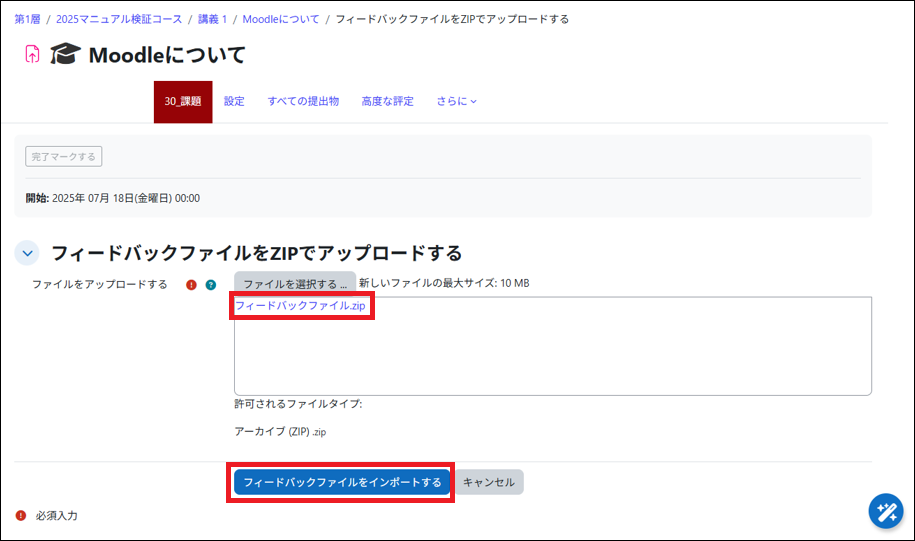
Task: Collapse the フィードバックファイルをZIPでアップロードする section chevron
Action: pos(27,253)
